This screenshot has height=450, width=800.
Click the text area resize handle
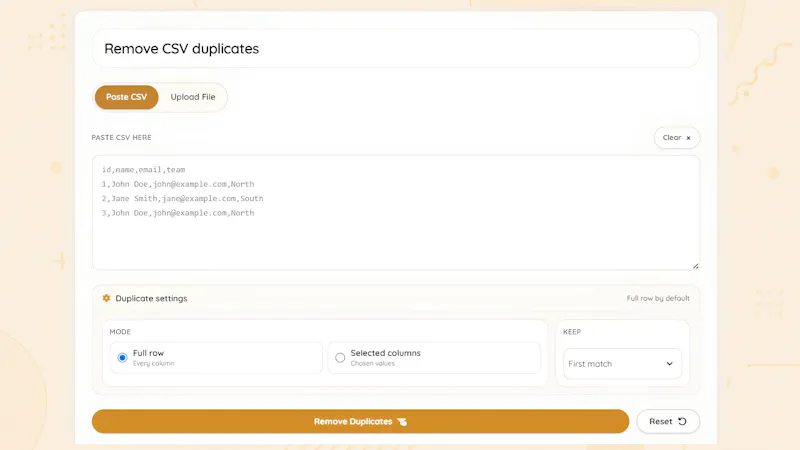[695, 266]
